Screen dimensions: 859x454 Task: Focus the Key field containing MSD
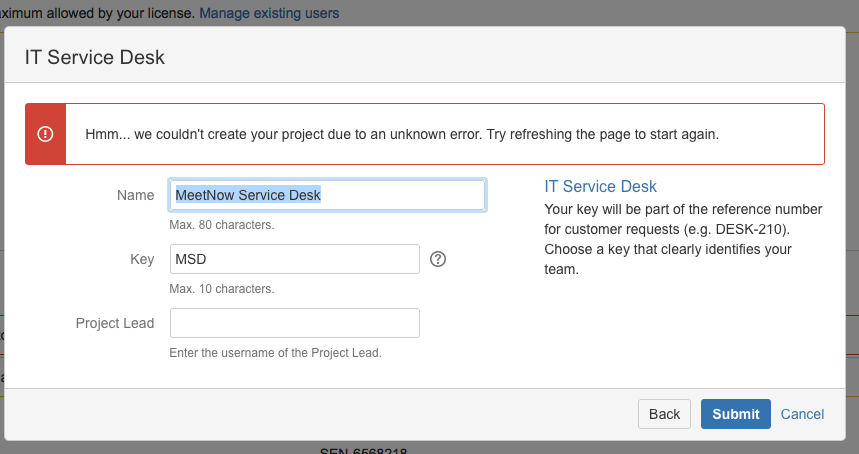point(294,259)
